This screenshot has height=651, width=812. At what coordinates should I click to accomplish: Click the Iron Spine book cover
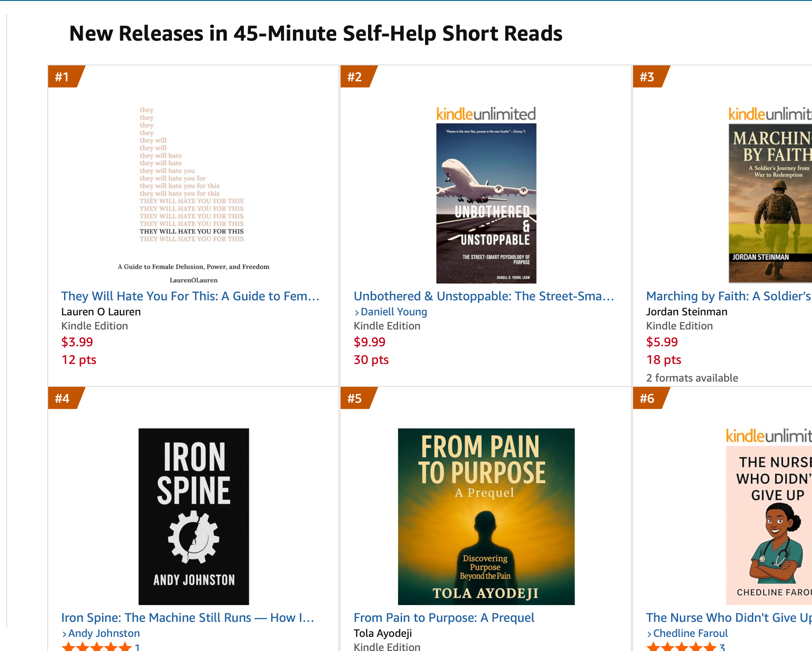pyautogui.click(x=194, y=516)
